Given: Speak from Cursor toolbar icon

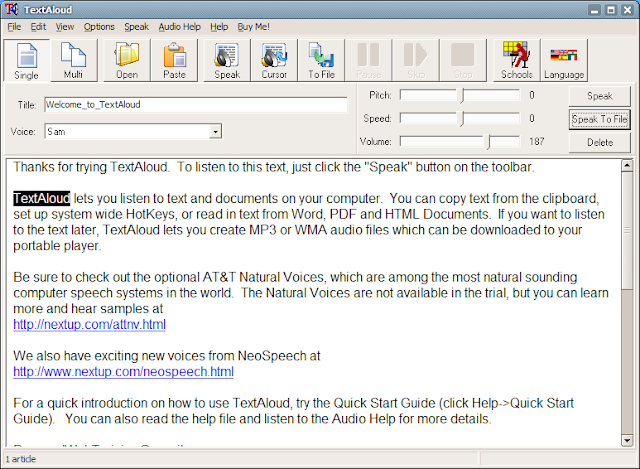Looking at the screenshot, I should coord(274,60).
